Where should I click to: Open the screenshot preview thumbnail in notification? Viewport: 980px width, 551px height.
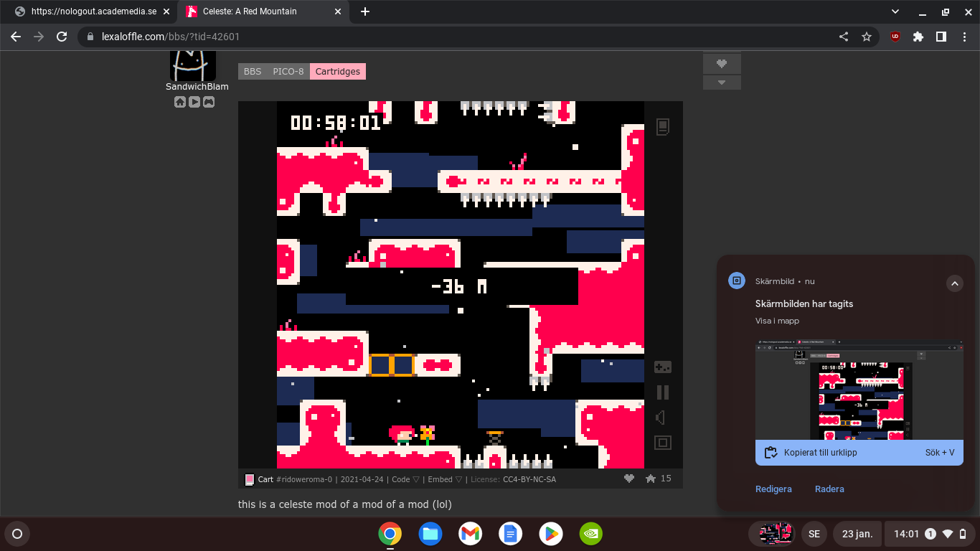[859, 390]
